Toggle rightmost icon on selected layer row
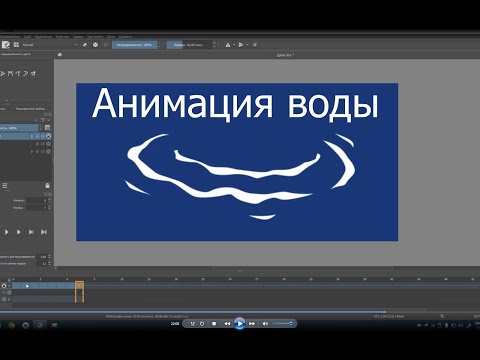The height and width of the screenshot is (360, 480). pyautogui.click(x=48, y=136)
